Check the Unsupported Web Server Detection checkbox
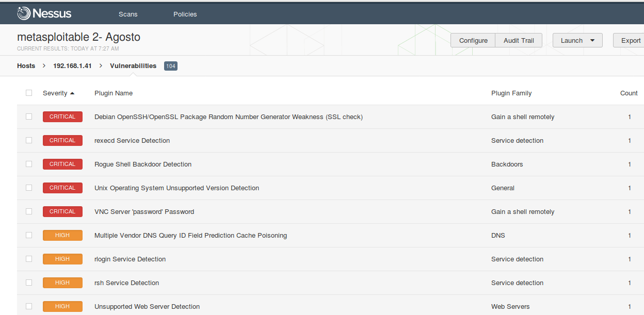Viewport: 644px width, 315px height. (29, 306)
